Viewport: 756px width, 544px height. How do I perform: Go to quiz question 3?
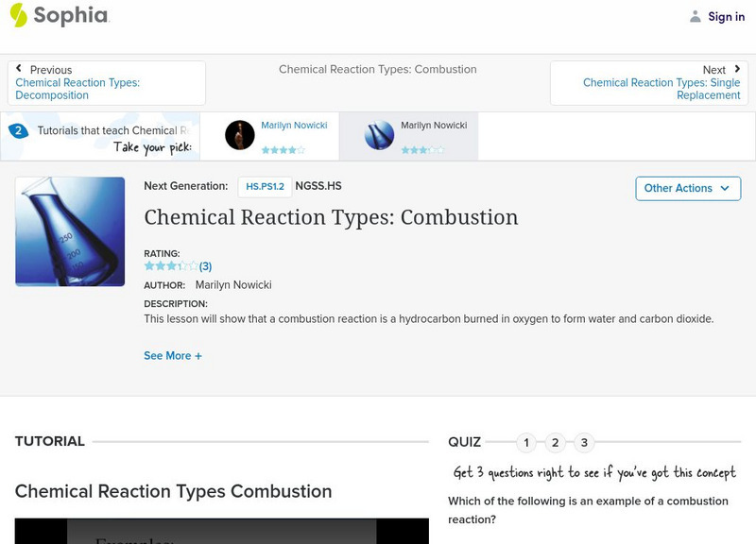click(584, 442)
